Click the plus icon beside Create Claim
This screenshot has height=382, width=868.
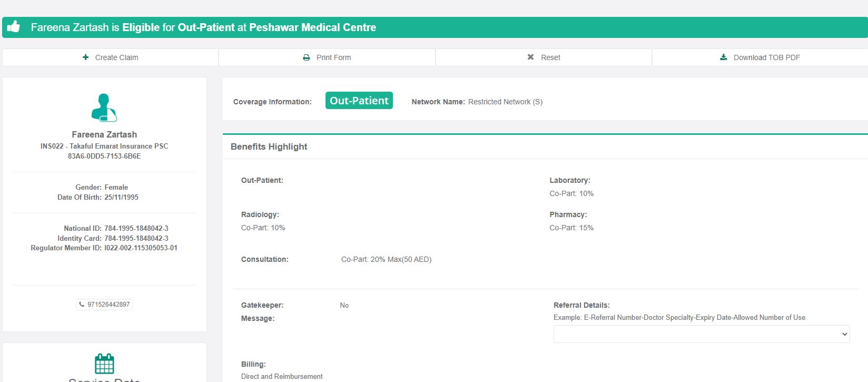(x=86, y=57)
